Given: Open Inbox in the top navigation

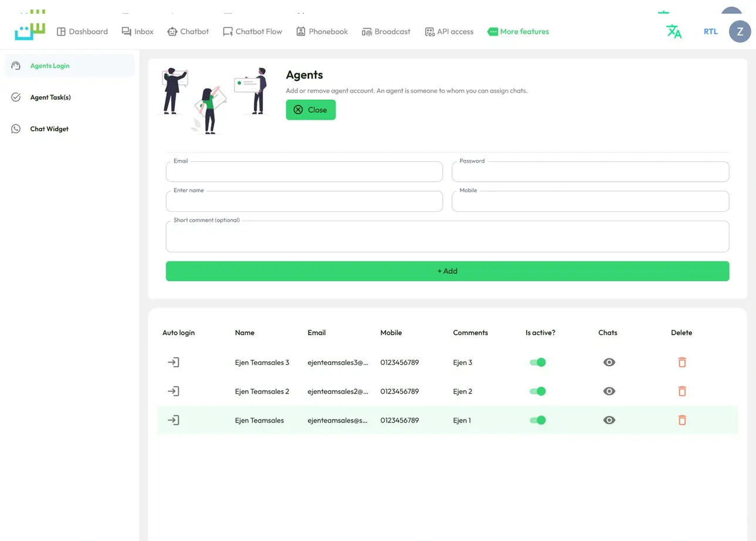Looking at the screenshot, I should tap(137, 32).
